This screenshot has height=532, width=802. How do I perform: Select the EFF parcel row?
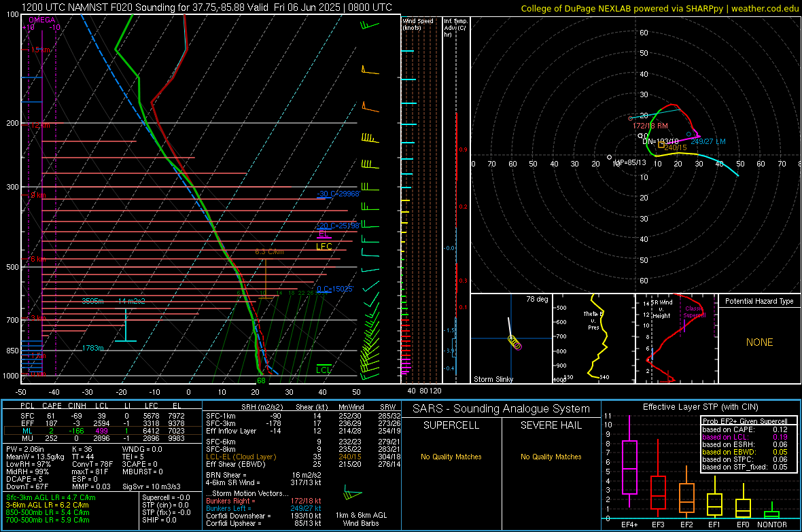[103, 423]
